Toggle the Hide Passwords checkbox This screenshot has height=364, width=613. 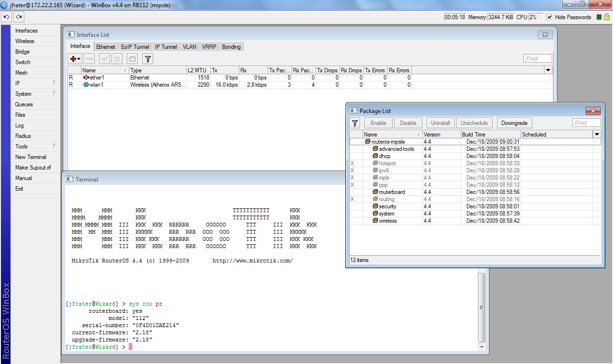coord(549,17)
